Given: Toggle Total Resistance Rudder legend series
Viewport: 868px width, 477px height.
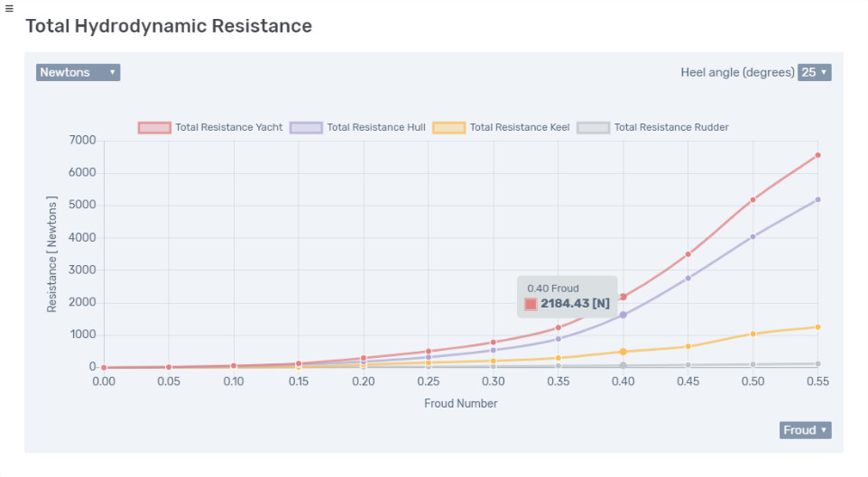Looking at the screenshot, I should 670,127.
